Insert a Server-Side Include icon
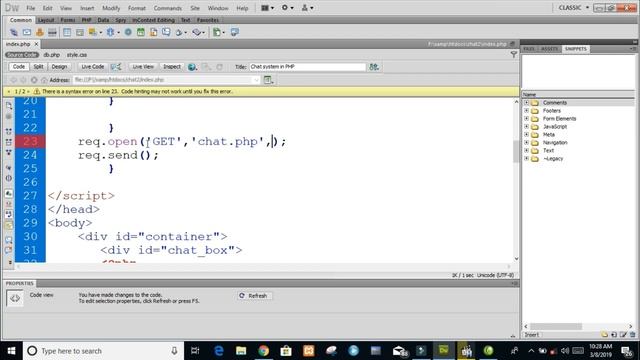This screenshot has height=360, width=640. pos(153,32)
